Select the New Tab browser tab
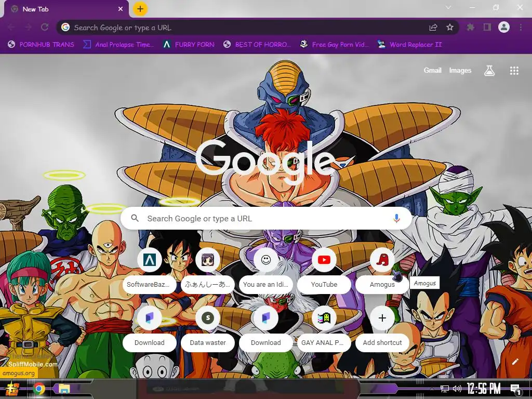The height and width of the screenshot is (399, 532). coord(66,9)
